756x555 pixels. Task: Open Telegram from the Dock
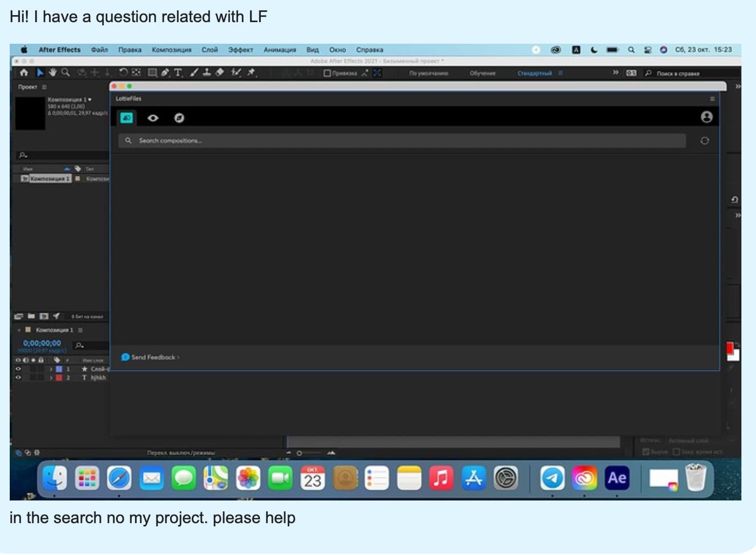click(x=552, y=478)
